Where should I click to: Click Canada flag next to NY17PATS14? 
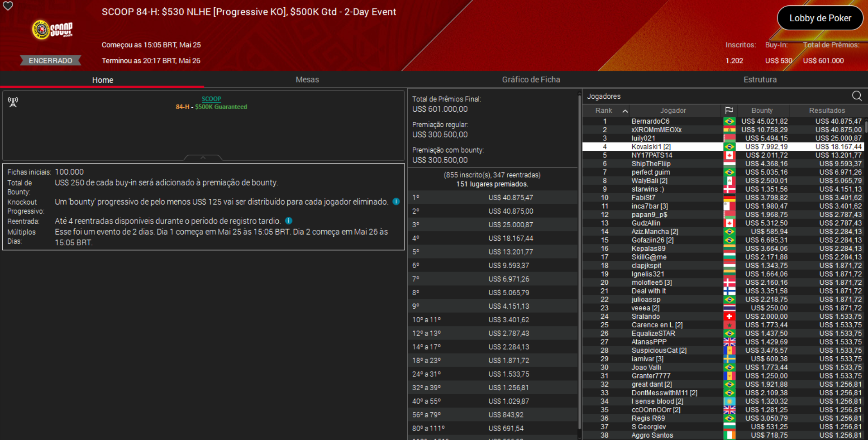pos(729,155)
